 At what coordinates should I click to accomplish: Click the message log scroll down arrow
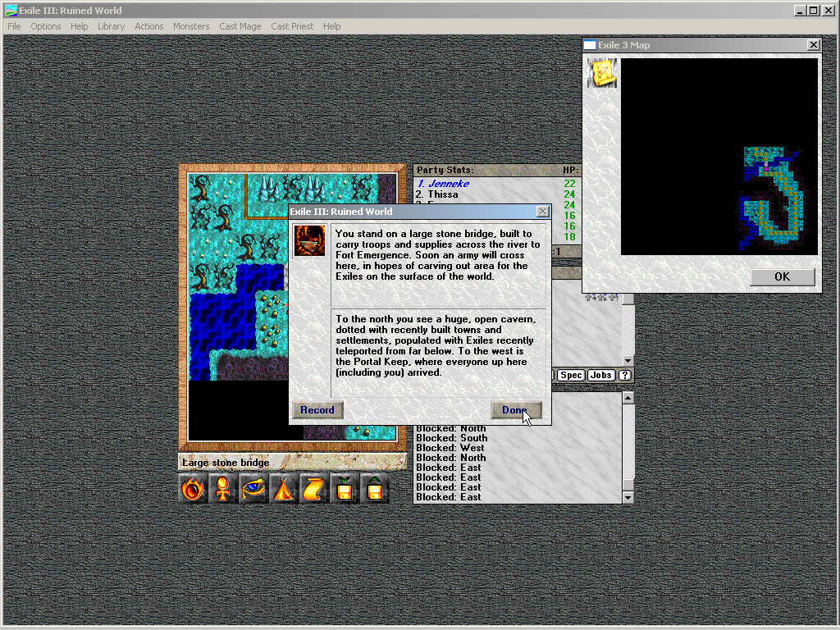pyautogui.click(x=628, y=498)
